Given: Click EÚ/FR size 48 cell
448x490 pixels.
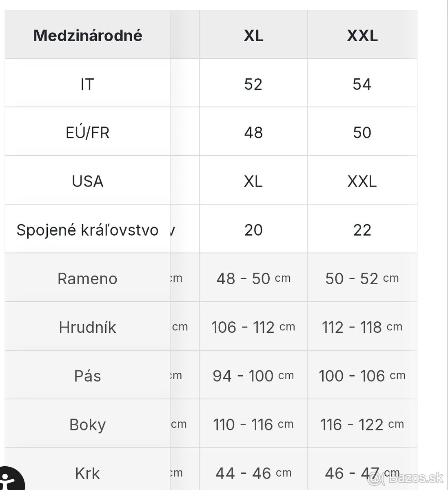Looking at the screenshot, I should coord(253,133).
